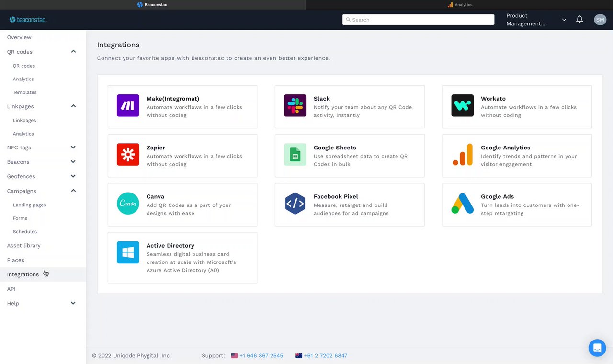This screenshot has width=613, height=364.
Task: Open the Workato logo icon
Action: click(x=462, y=106)
